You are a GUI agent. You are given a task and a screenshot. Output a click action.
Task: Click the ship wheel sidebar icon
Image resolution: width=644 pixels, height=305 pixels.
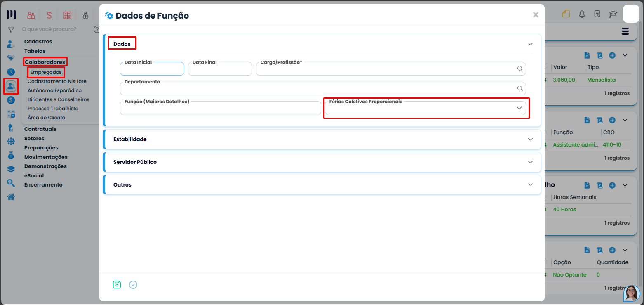pos(11,142)
